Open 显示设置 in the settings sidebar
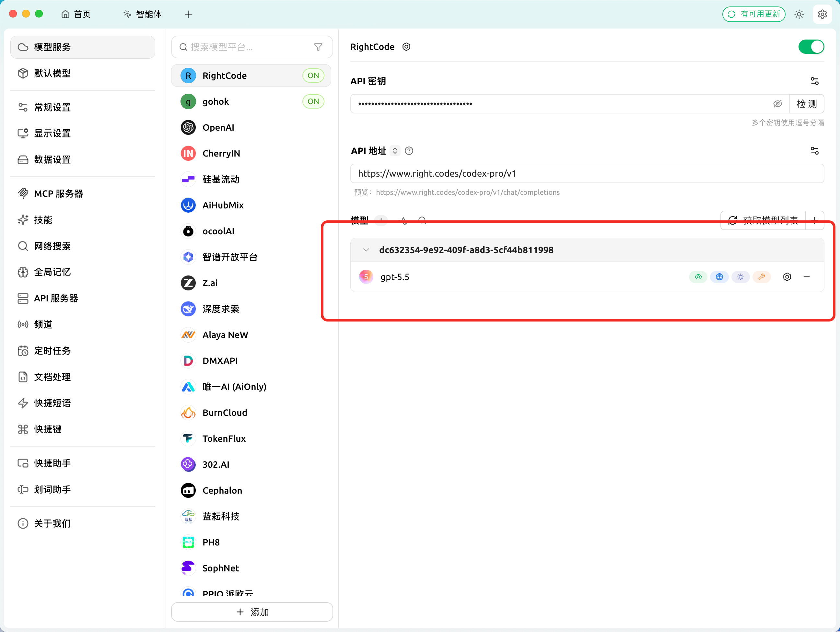Image resolution: width=840 pixels, height=632 pixels. [83, 133]
